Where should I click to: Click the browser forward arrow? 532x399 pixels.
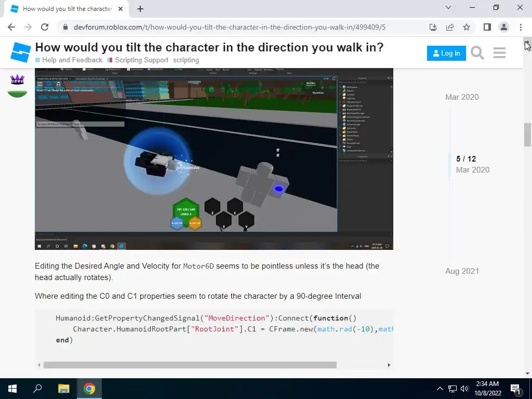coord(28,27)
